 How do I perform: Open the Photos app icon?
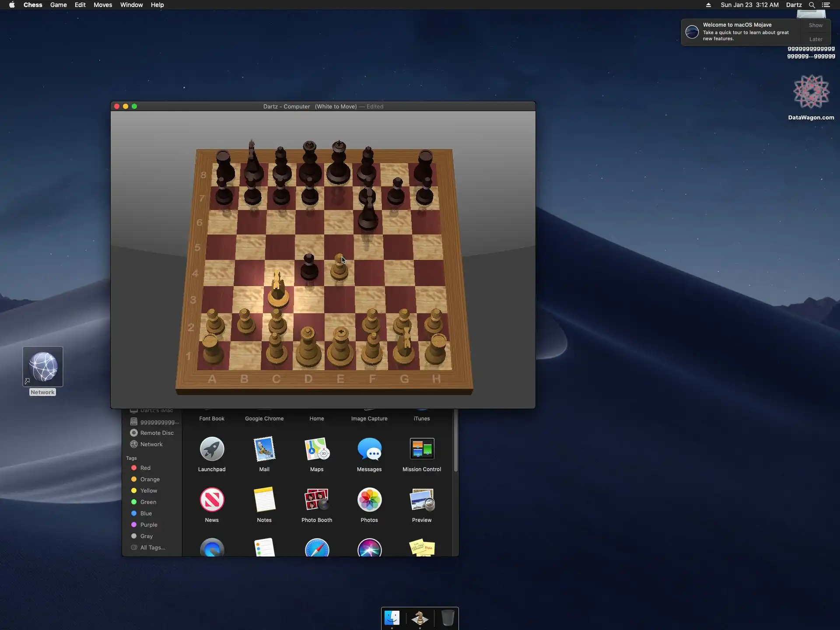point(369,500)
